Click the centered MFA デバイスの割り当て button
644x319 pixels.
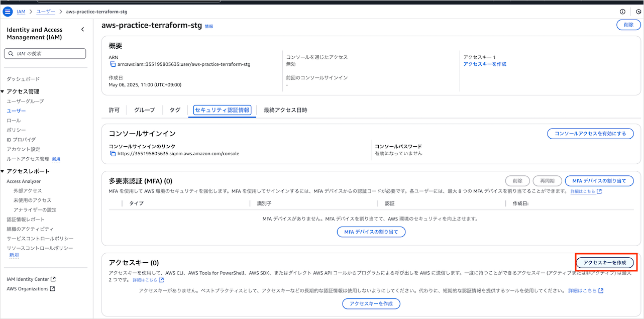pyautogui.click(x=371, y=232)
